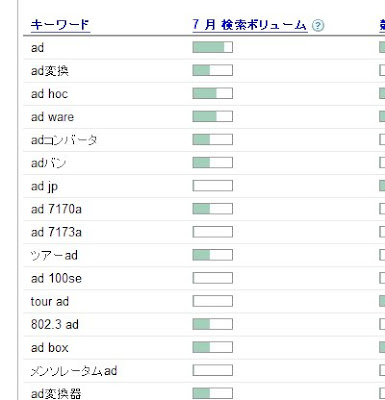
Task: Select the keyword ad 7170a
Action: click(x=56, y=209)
